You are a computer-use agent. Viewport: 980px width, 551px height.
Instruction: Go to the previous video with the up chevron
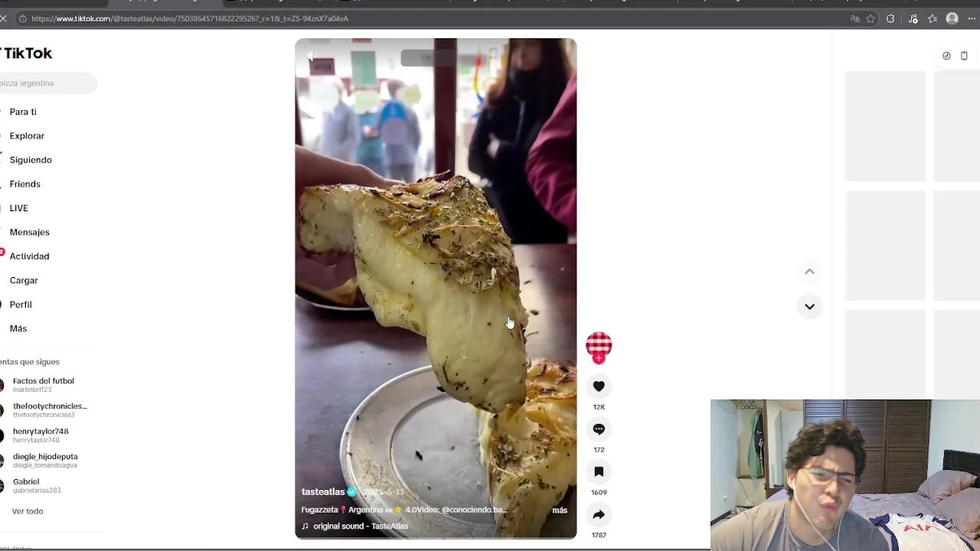(809, 272)
